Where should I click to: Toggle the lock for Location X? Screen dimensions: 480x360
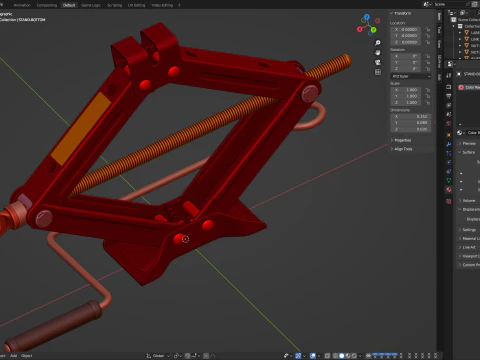(x=428, y=30)
